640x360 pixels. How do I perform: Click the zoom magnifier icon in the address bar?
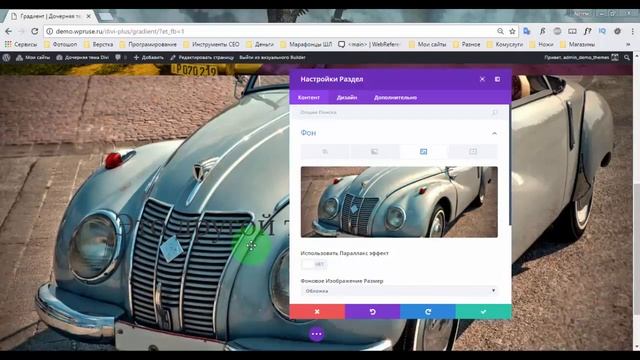click(x=500, y=31)
